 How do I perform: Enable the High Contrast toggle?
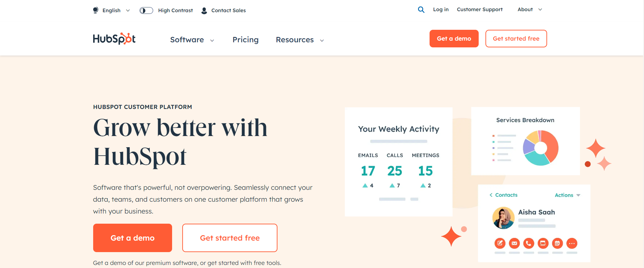coord(146,10)
